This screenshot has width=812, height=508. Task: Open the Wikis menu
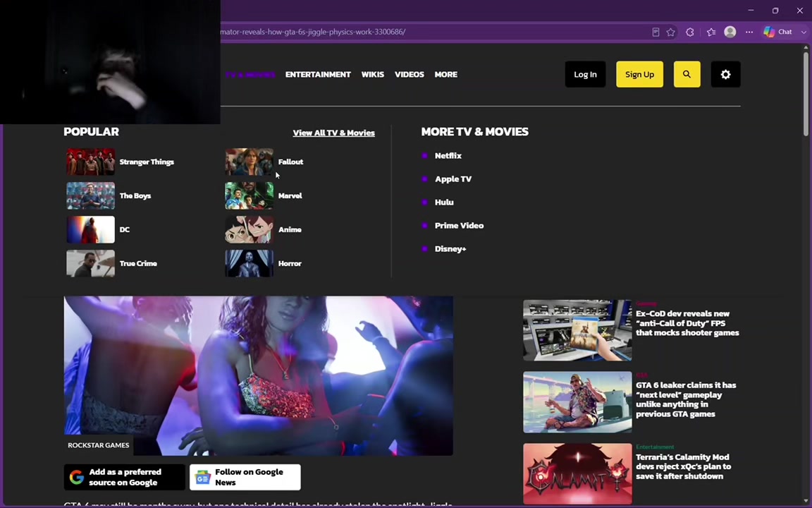(372, 75)
